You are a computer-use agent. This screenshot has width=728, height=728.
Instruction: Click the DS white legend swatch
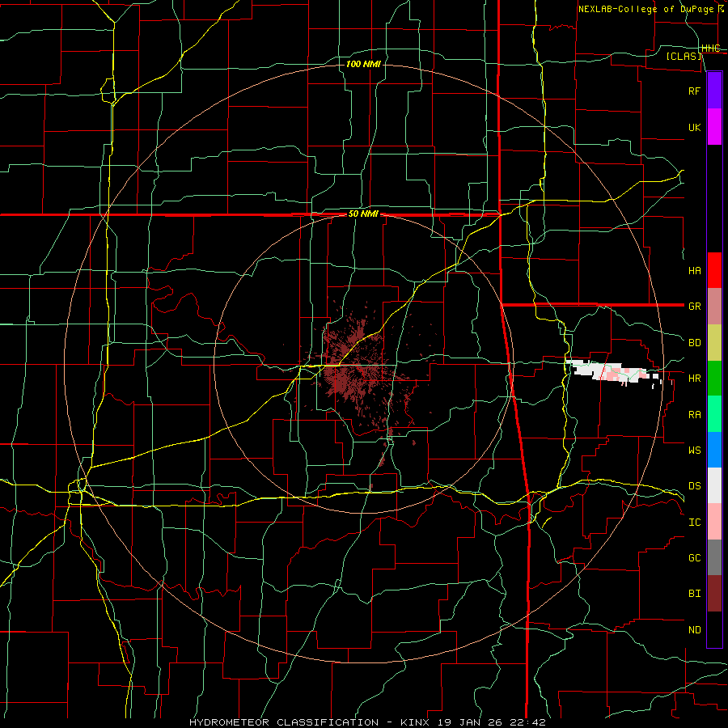coord(714,485)
